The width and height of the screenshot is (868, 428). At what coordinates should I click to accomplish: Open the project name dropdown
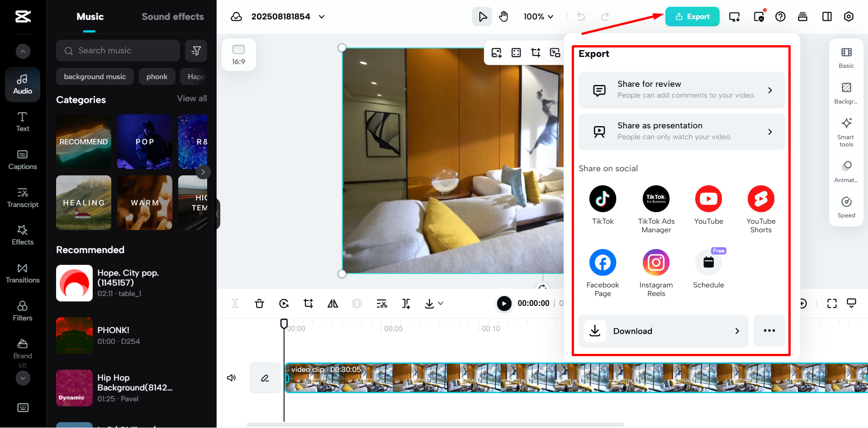pos(322,17)
